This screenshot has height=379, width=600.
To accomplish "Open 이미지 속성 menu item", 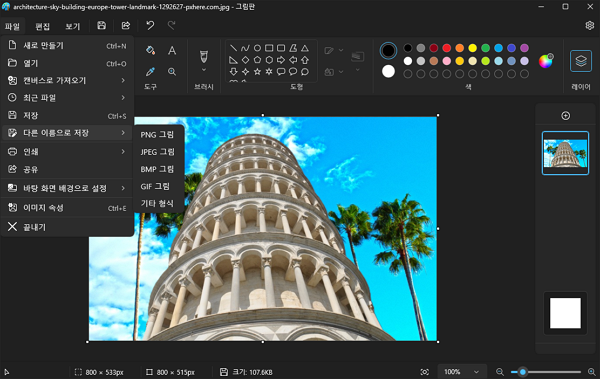I will pos(67,208).
